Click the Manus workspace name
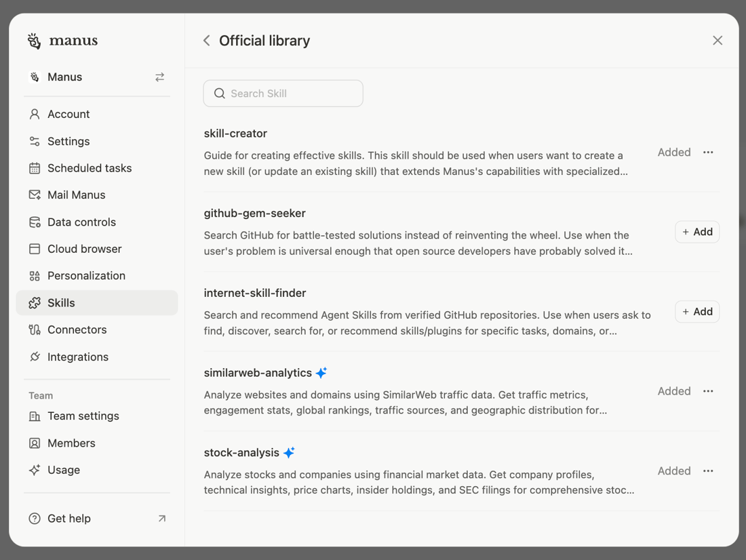This screenshot has width=746, height=560. 64,77
